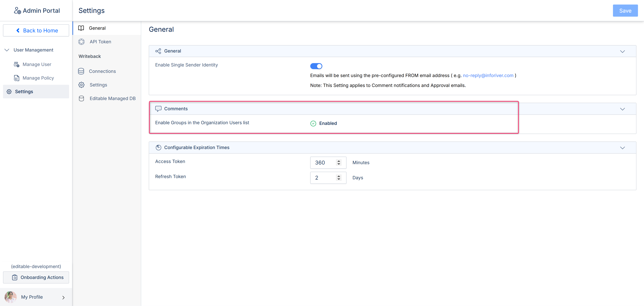Click the Manage Policy document icon
This screenshot has width=644, height=306.
[16, 78]
